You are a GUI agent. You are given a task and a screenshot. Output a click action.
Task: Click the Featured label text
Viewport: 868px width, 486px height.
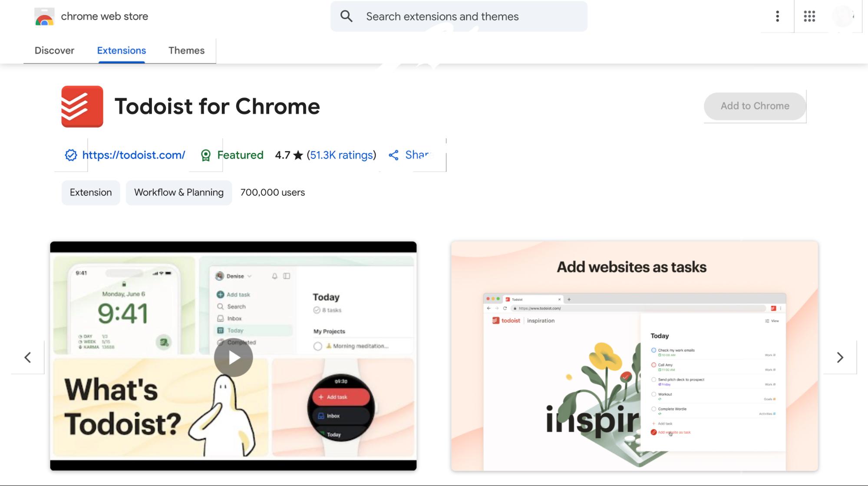[x=240, y=155]
